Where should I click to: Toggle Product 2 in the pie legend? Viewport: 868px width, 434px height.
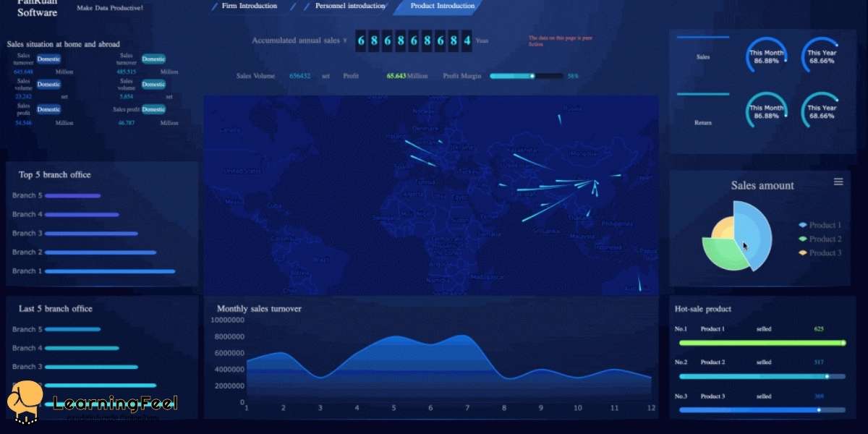821,239
